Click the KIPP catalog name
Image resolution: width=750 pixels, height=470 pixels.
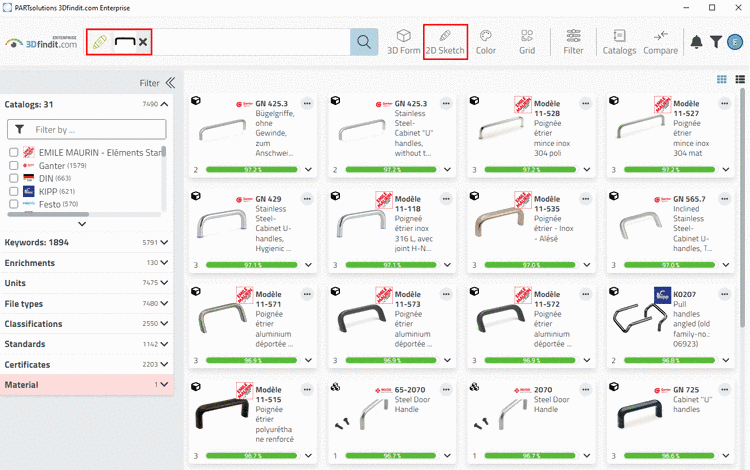(48, 191)
